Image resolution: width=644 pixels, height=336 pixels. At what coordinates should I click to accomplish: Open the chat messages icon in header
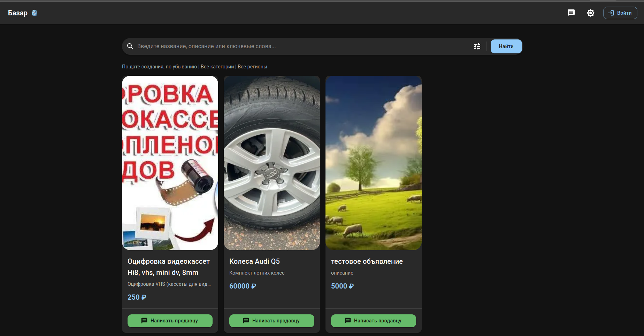[x=571, y=13]
